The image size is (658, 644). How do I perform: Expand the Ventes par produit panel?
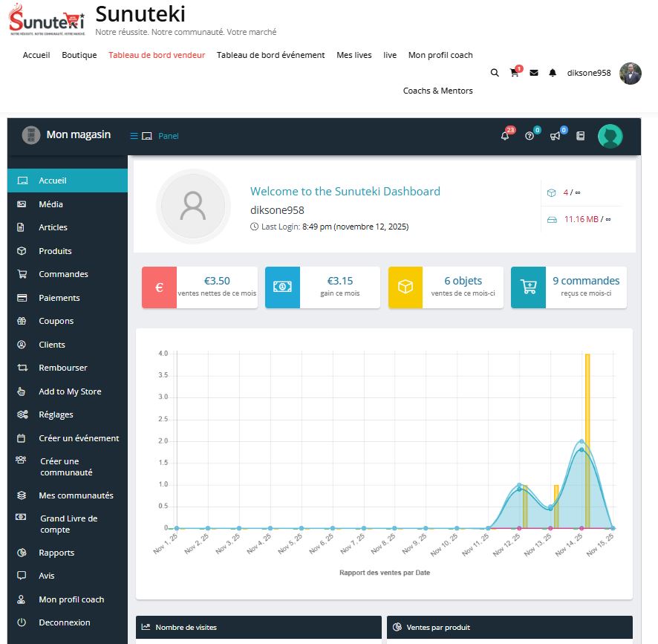click(509, 627)
